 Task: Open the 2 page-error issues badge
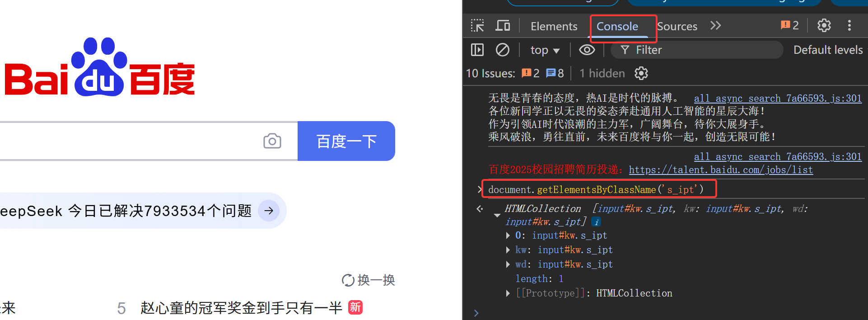[531, 73]
